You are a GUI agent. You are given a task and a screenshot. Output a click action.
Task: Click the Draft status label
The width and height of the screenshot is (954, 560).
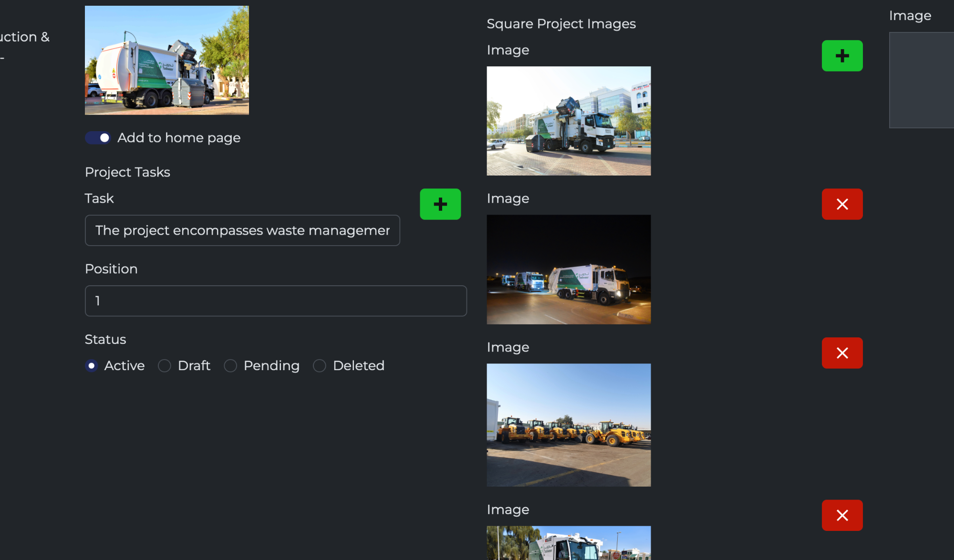point(194,366)
